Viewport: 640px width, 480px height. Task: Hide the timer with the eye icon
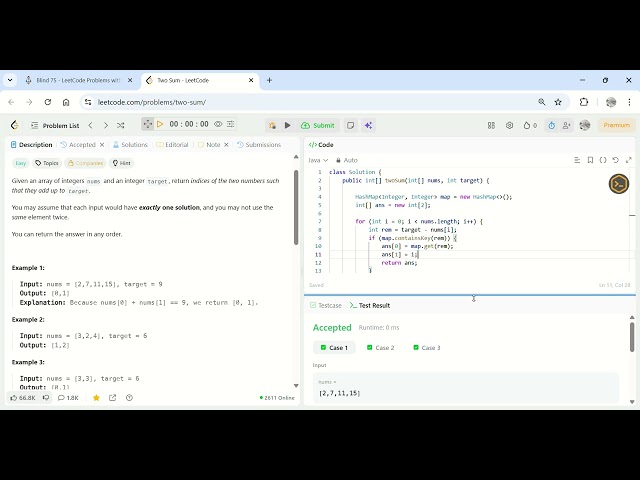click(x=218, y=124)
